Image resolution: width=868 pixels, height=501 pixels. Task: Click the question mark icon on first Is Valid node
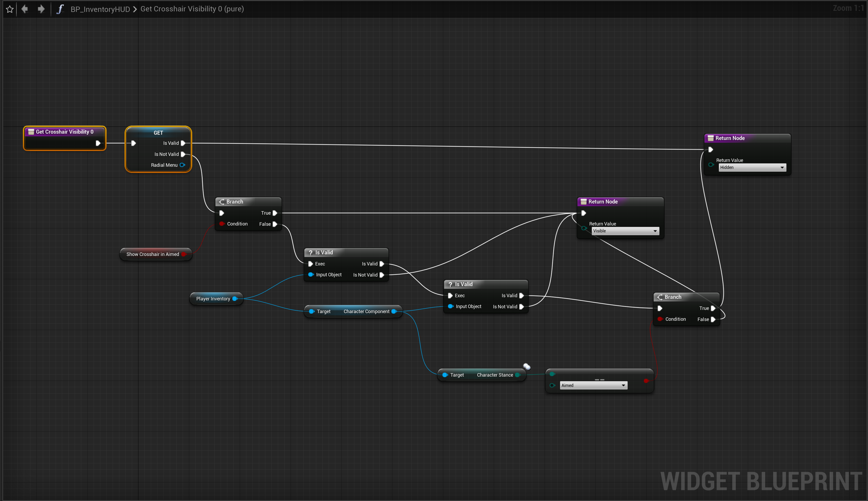click(x=310, y=252)
